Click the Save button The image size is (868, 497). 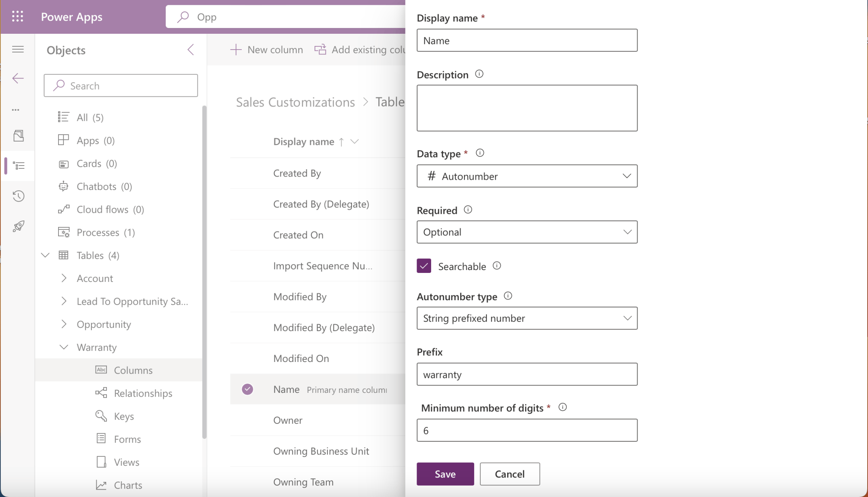(x=445, y=474)
